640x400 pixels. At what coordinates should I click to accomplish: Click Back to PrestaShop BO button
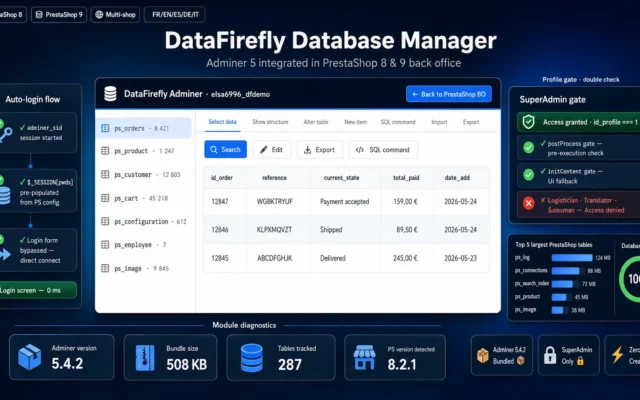pyautogui.click(x=449, y=94)
